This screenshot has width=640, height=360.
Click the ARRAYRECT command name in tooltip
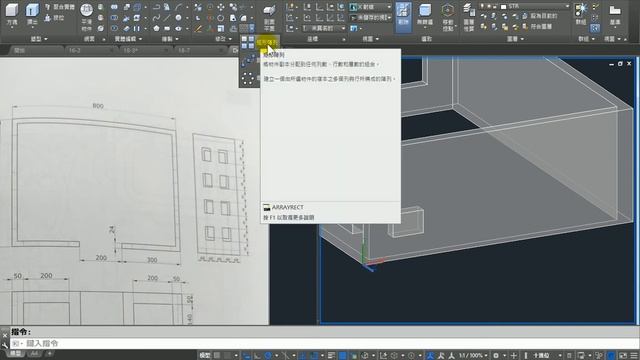click(288, 207)
